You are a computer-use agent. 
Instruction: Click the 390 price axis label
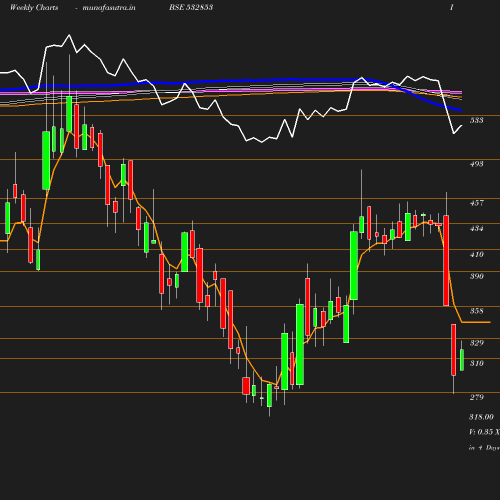coord(476,276)
